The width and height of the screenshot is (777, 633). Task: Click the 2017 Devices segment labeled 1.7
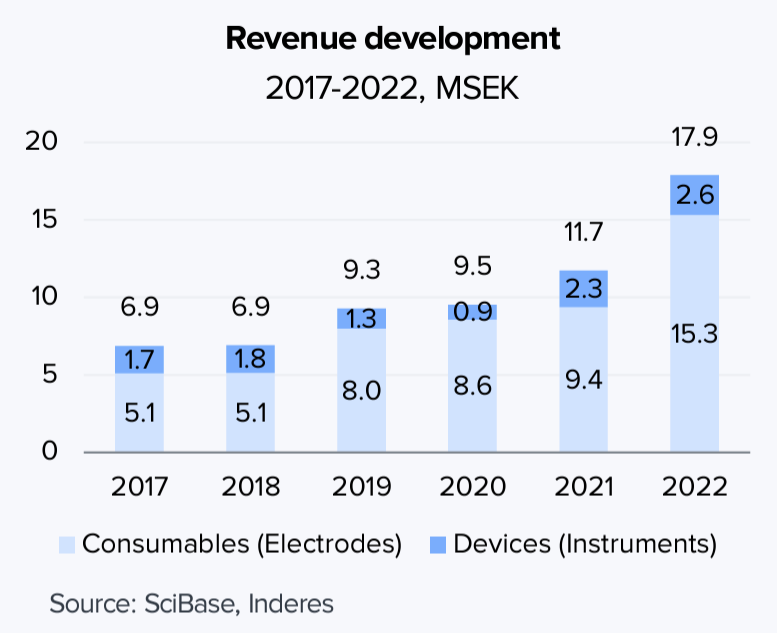139,360
